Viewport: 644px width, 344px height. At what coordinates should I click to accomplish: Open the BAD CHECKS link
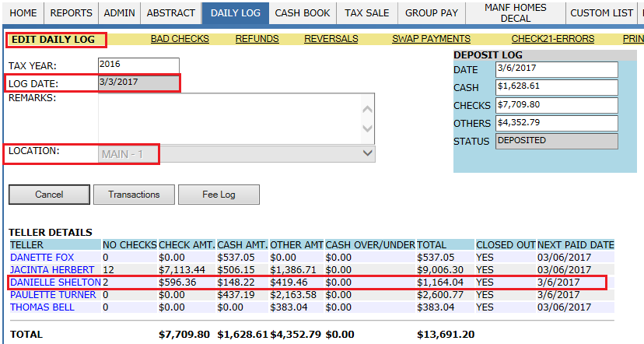coord(180,39)
